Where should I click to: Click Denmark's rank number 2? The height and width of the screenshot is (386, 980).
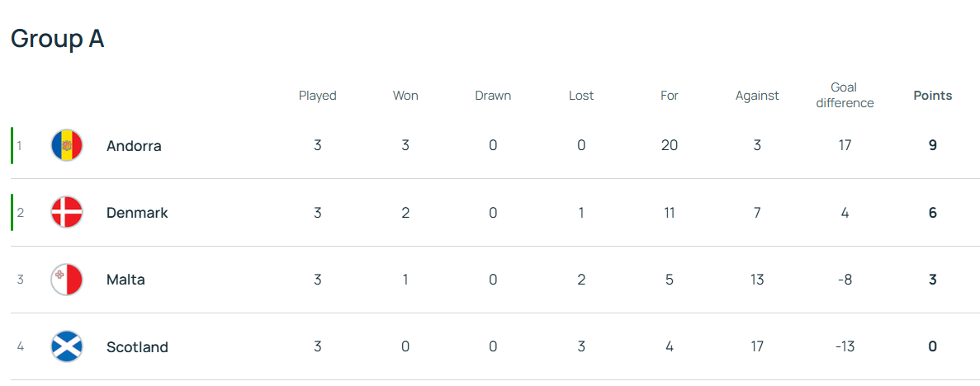point(21,213)
